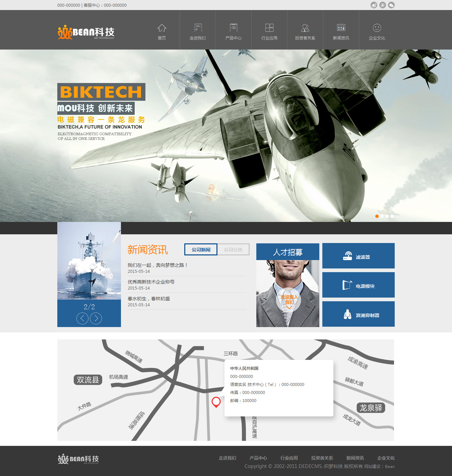Click footer link 走进我们

tap(228, 458)
